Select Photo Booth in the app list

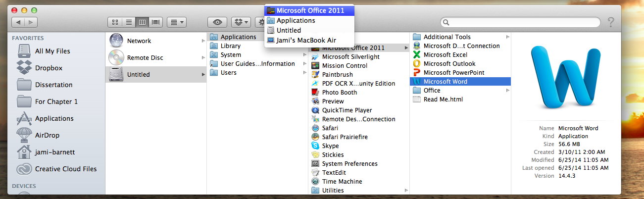(x=359, y=92)
